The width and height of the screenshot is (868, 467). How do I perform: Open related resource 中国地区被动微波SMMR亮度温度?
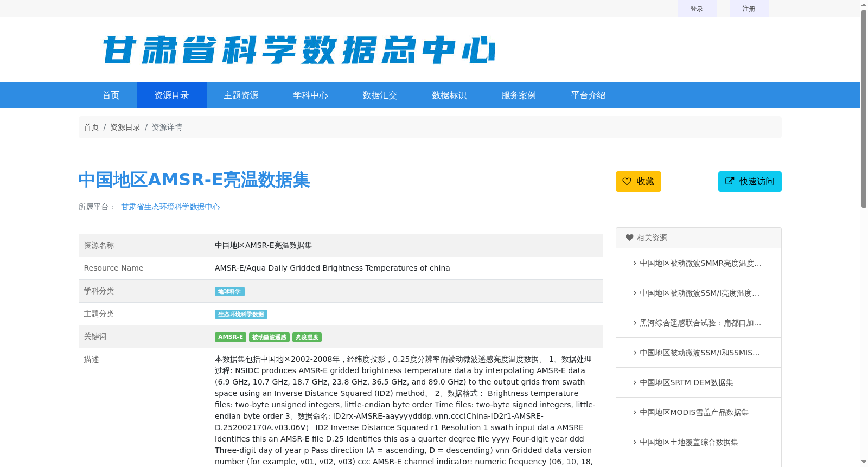tap(700, 263)
